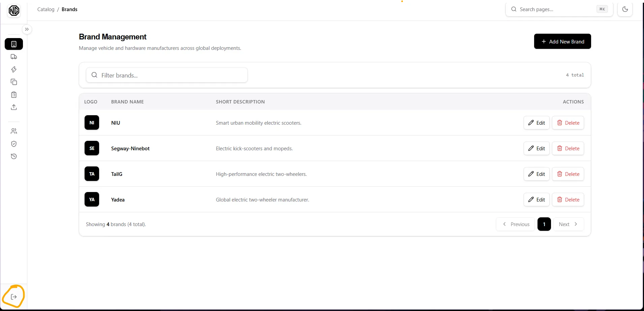Click the Short Description column header
This screenshot has height=311, width=644.
240,102
